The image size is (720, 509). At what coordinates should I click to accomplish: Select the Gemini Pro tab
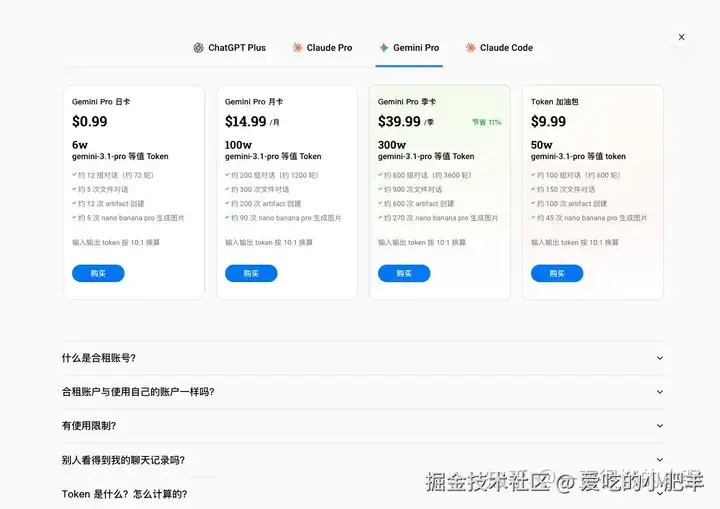coord(409,48)
